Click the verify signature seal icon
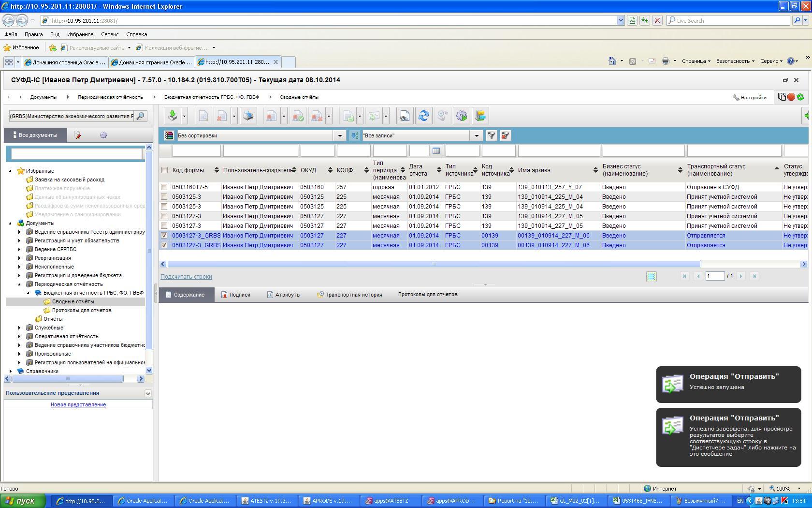Viewport: 812px width, 508px height. [298, 116]
